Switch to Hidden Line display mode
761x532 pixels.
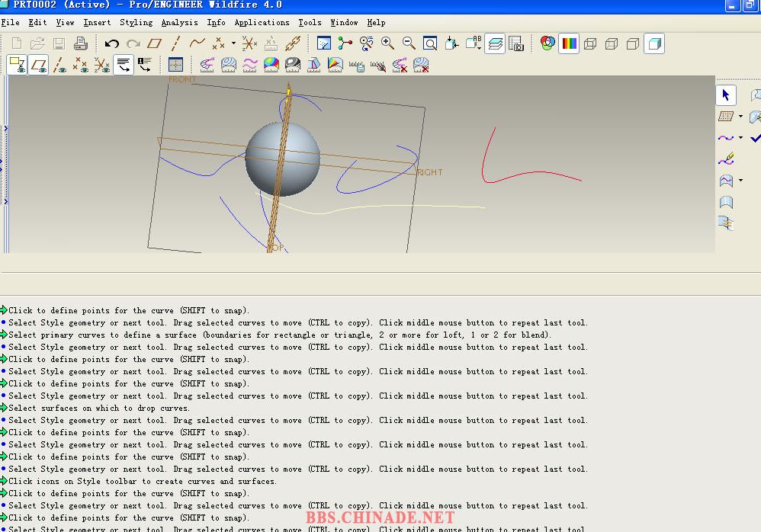pos(612,43)
